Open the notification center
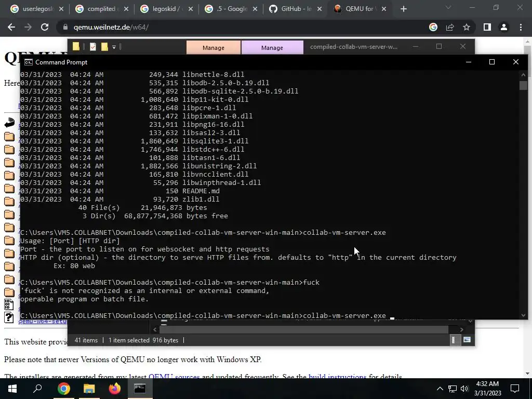Screen dimensions: 532x399 [x=515, y=389]
